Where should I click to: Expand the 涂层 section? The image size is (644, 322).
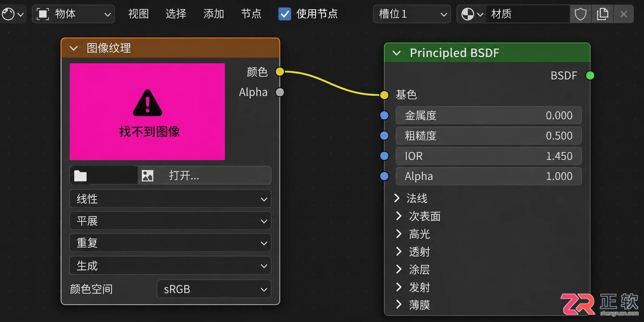coord(398,269)
